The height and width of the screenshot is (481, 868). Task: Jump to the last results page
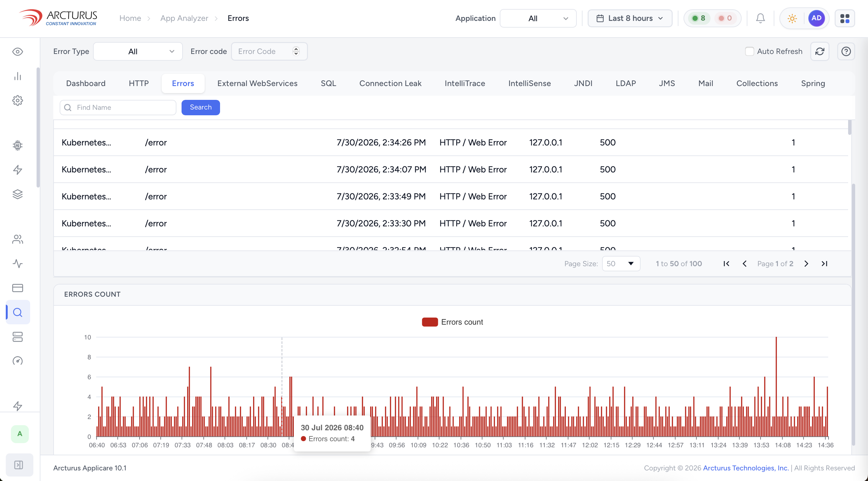click(x=824, y=264)
